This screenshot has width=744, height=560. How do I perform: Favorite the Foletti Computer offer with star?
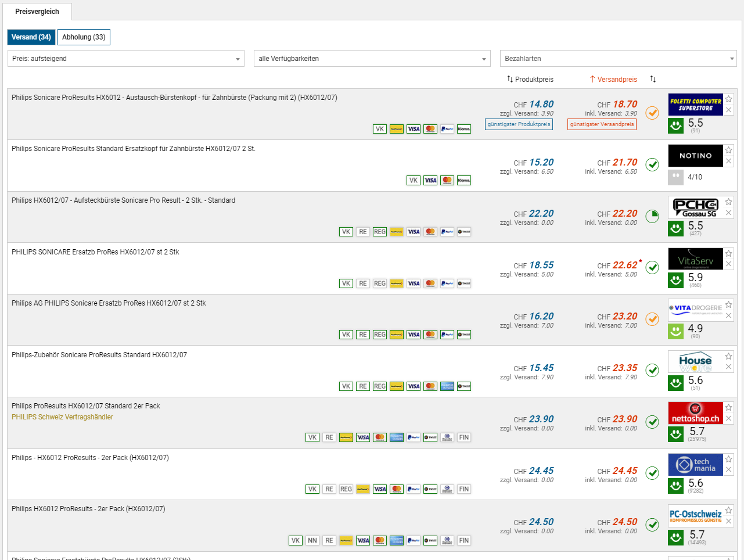[x=728, y=99]
